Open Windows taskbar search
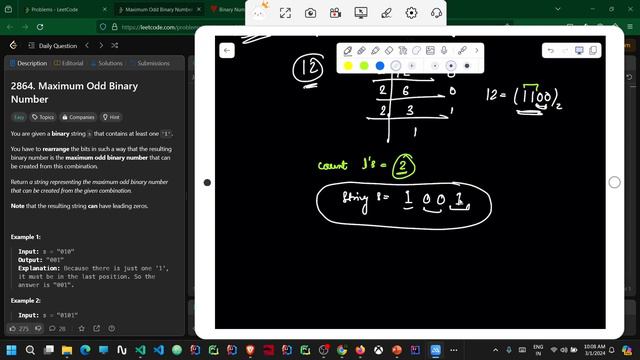Screen dimensions: 640x360 click(30, 350)
